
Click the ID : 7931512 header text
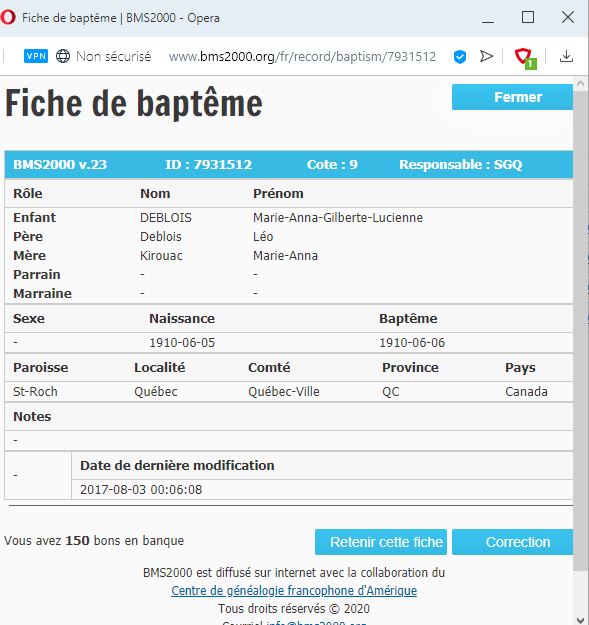tap(208, 165)
